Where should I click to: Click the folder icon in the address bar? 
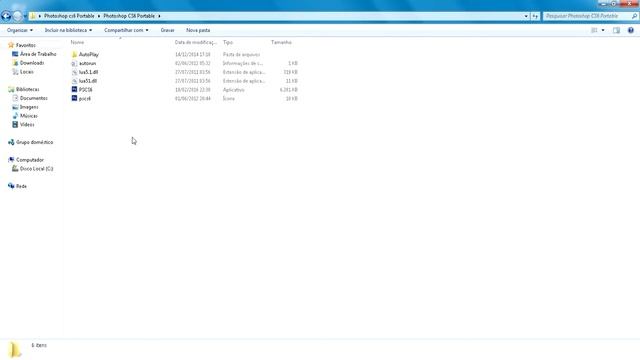pyautogui.click(x=33, y=16)
